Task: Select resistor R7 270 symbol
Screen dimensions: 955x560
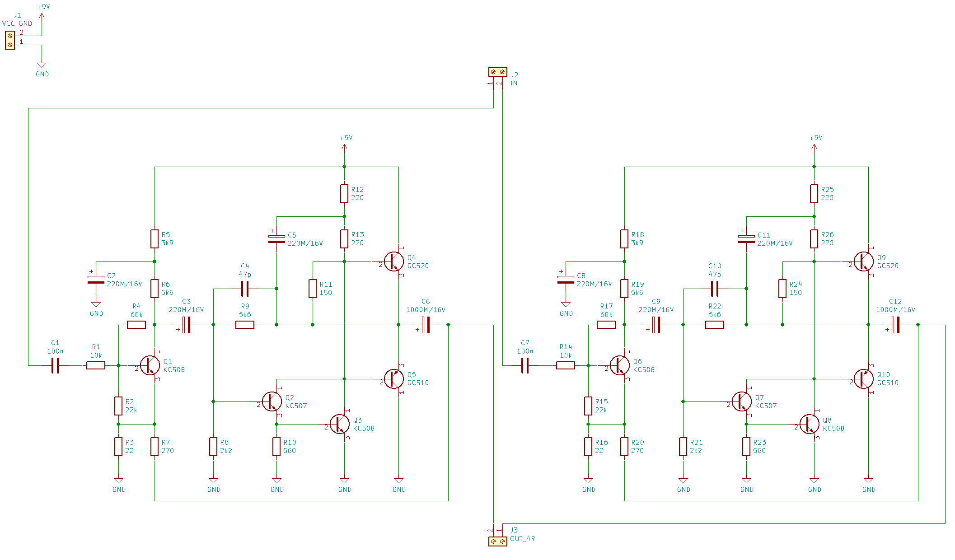Action: [x=154, y=447]
